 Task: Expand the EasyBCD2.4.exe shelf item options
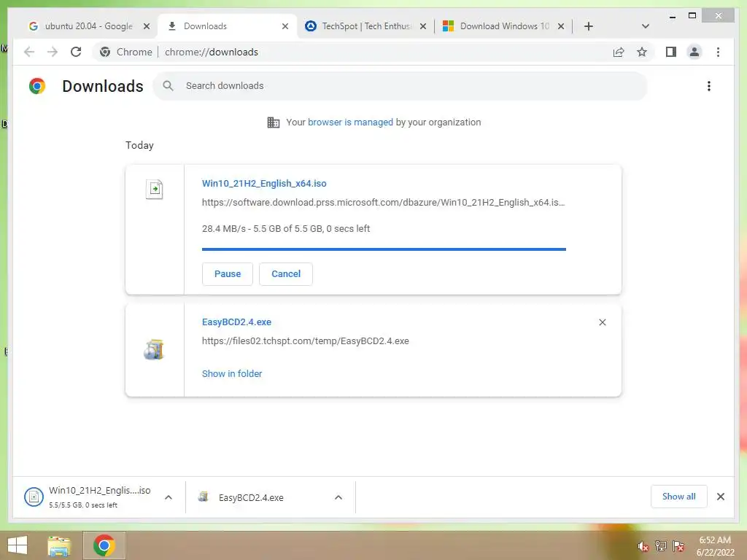tap(338, 497)
